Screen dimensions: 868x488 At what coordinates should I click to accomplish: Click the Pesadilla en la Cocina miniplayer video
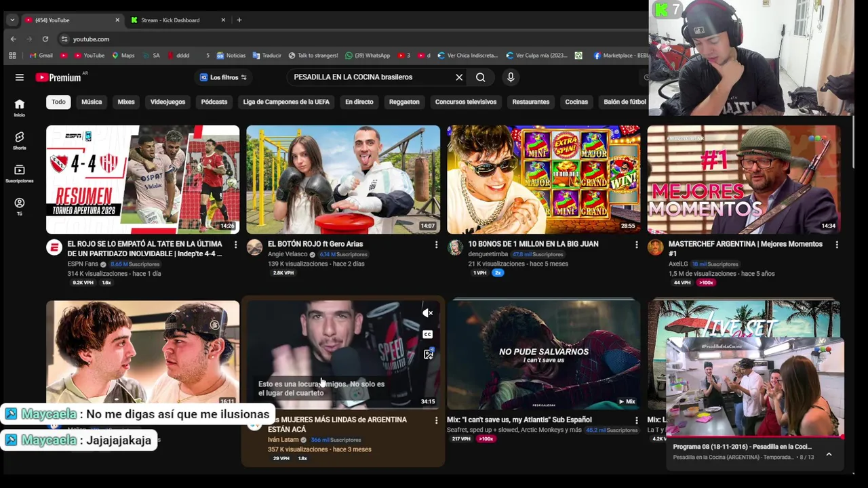click(755, 387)
